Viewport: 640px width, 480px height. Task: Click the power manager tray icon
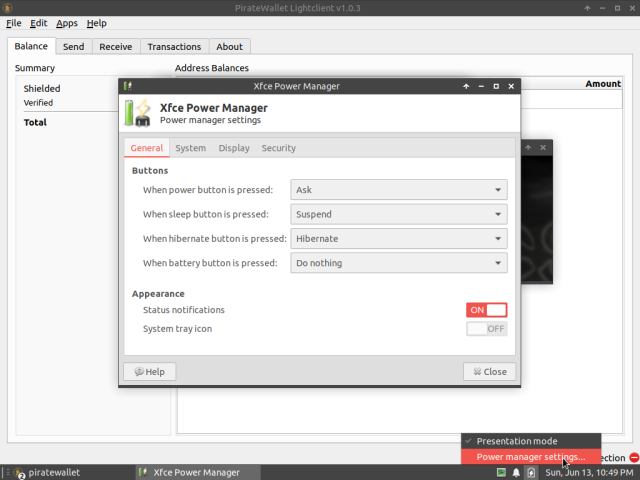coord(531,473)
